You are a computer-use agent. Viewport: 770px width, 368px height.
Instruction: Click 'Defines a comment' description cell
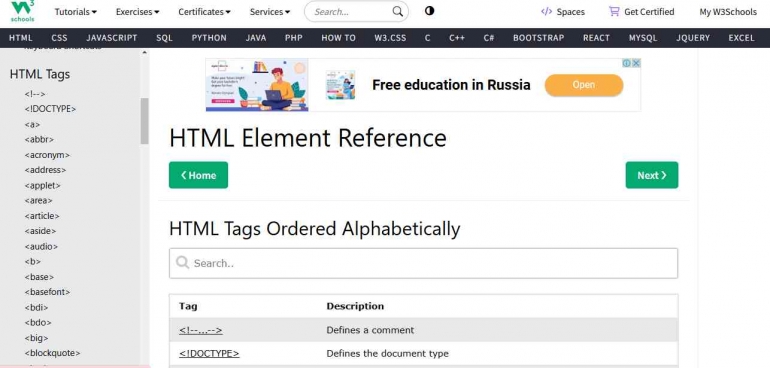click(370, 330)
